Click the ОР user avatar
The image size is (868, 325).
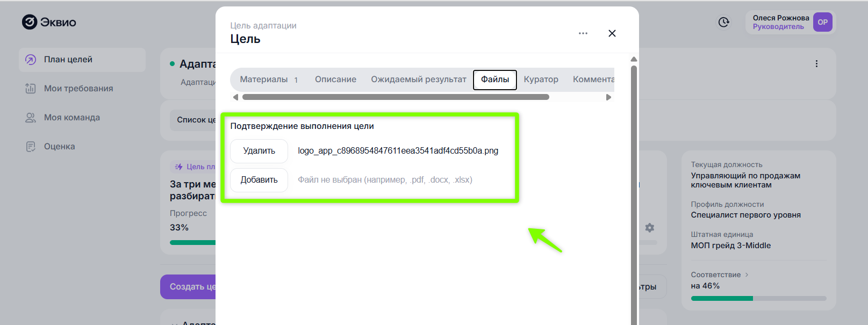(823, 22)
